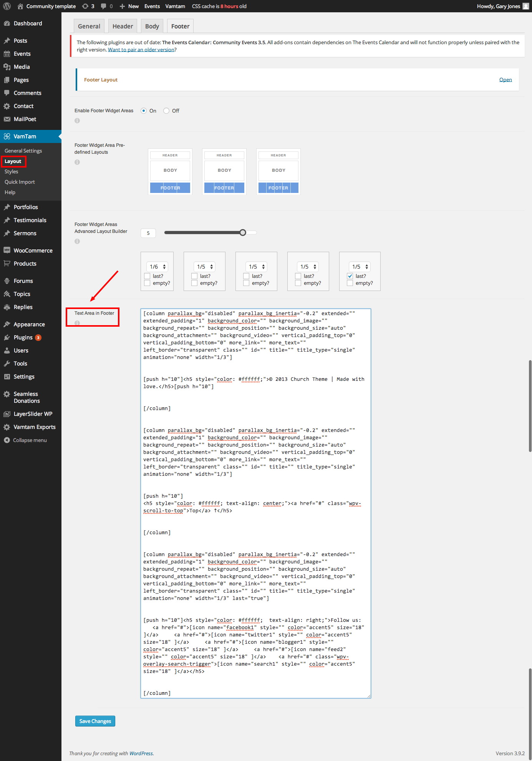The width and height of the screenshot is (532, 761).
Task: Click the WooCommerce icon in sidebar
Action: click(x=7, y=251)
